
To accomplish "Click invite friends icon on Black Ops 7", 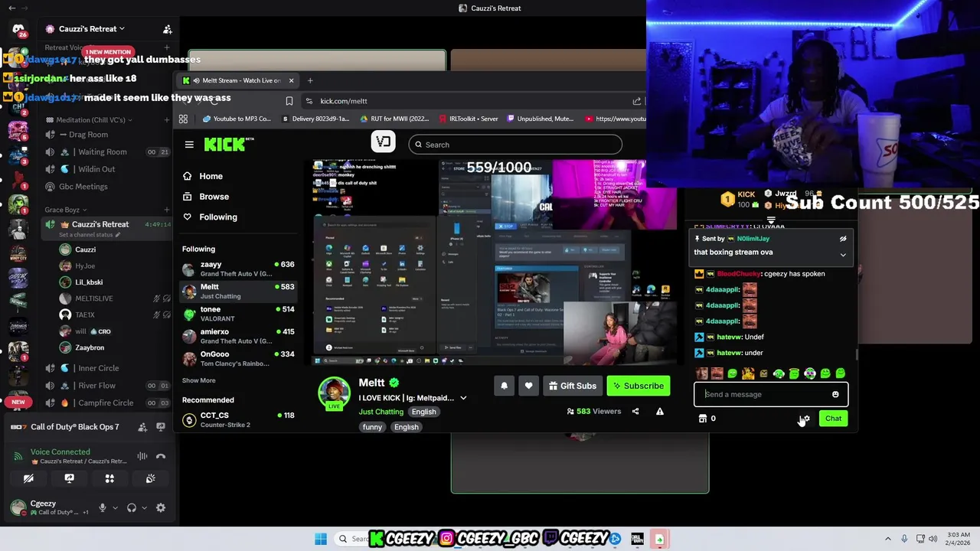I will click(142, 427).
